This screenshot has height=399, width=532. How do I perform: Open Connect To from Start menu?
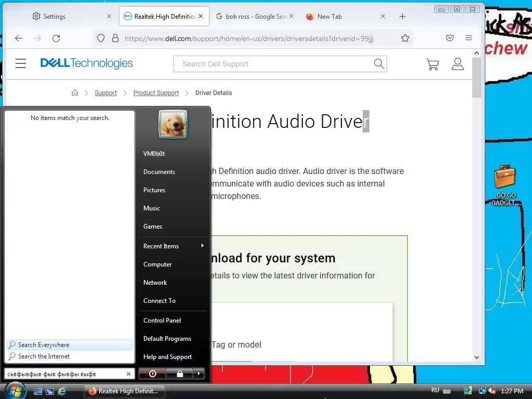pyautogui.click(x=159, y=301)
